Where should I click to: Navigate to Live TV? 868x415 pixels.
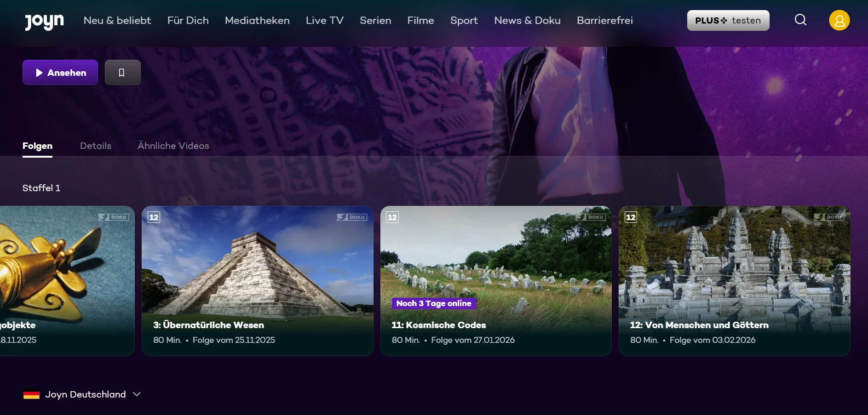tap(325, 20)
